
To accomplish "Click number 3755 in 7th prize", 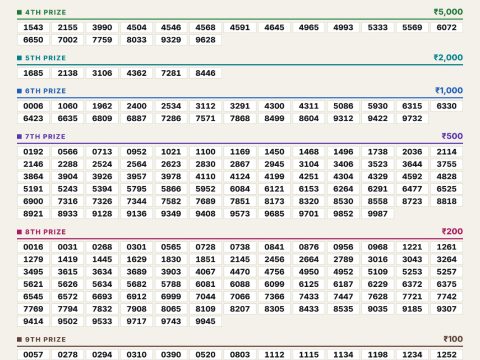I will [447, 164].
